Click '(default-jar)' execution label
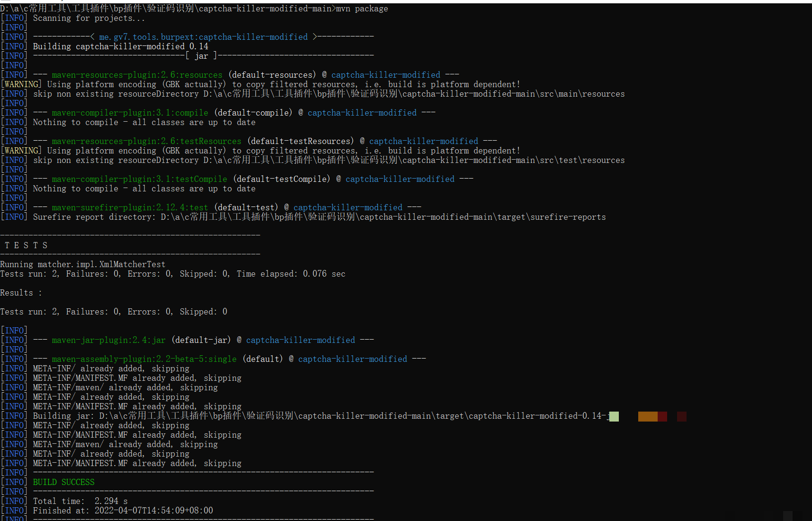The height and width of the screenshot is (521, 812). pyautogui.click(x=201, y=340)
